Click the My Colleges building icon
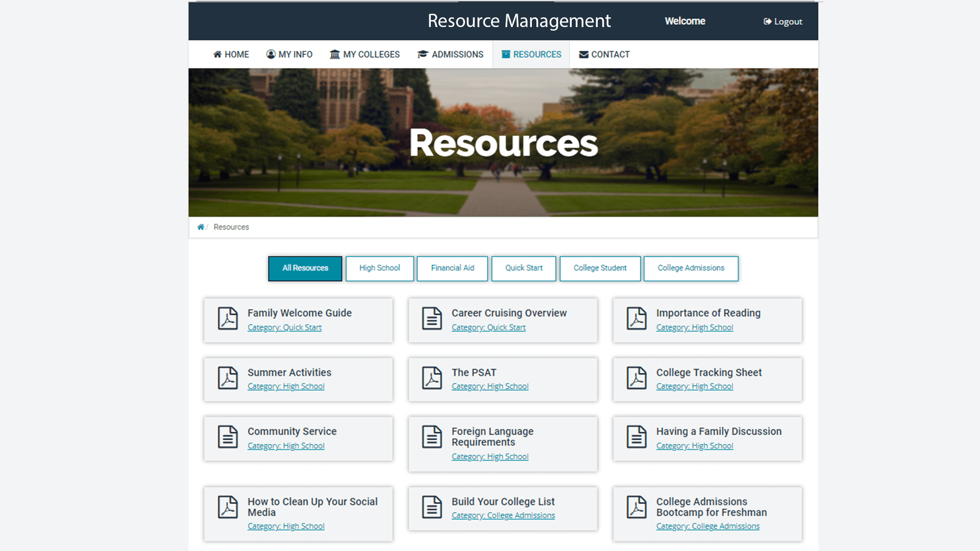Screen dimensions: 980x551 (335, 54)
